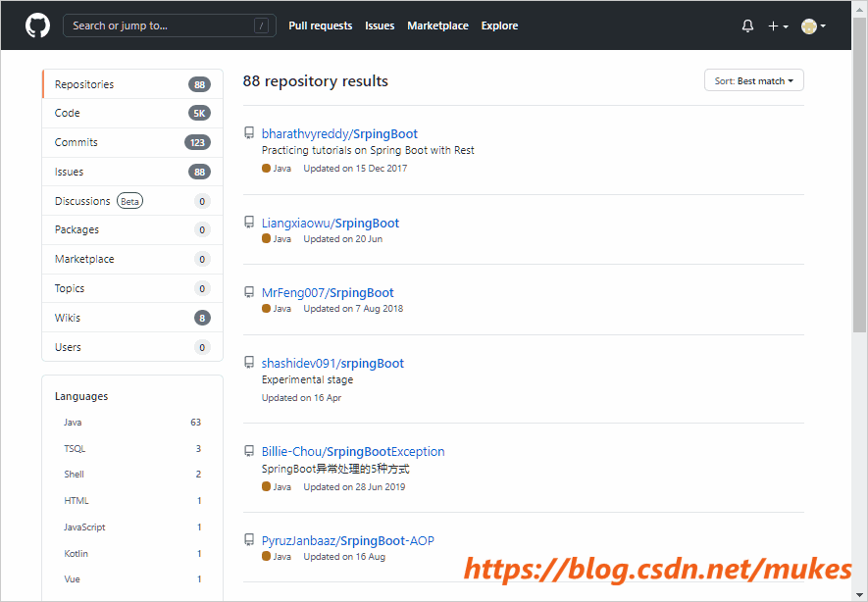868x602 pixels.
Task: Select the Commits results filter
Action: click(132, 142)
